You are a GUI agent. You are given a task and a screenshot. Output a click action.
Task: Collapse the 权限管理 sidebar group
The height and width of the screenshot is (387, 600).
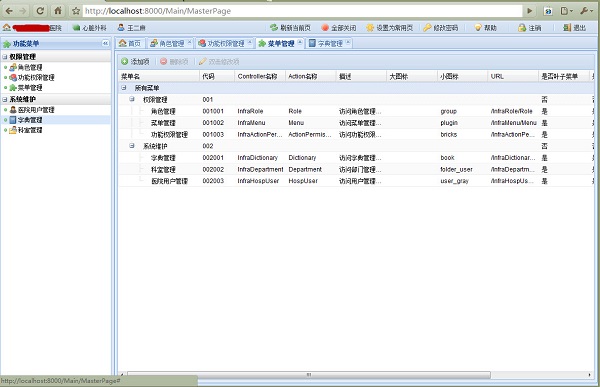tap(5, 57)
